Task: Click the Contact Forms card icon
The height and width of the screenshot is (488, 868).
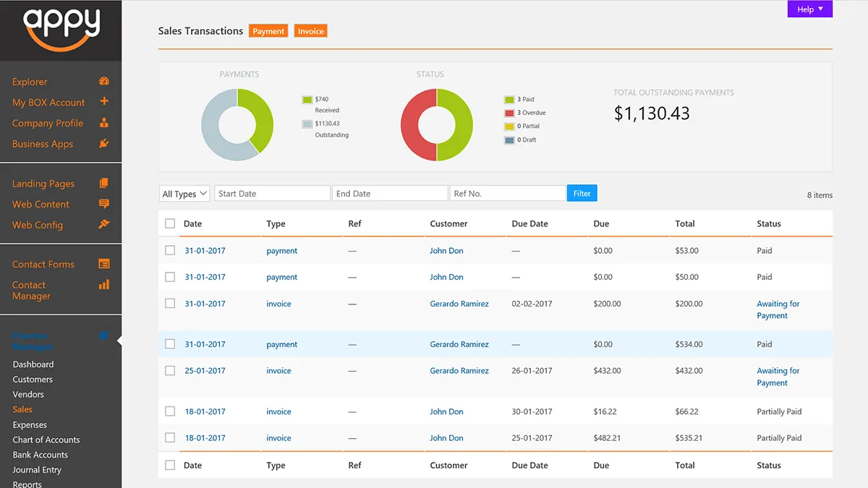Action: (x=104, y=265)
